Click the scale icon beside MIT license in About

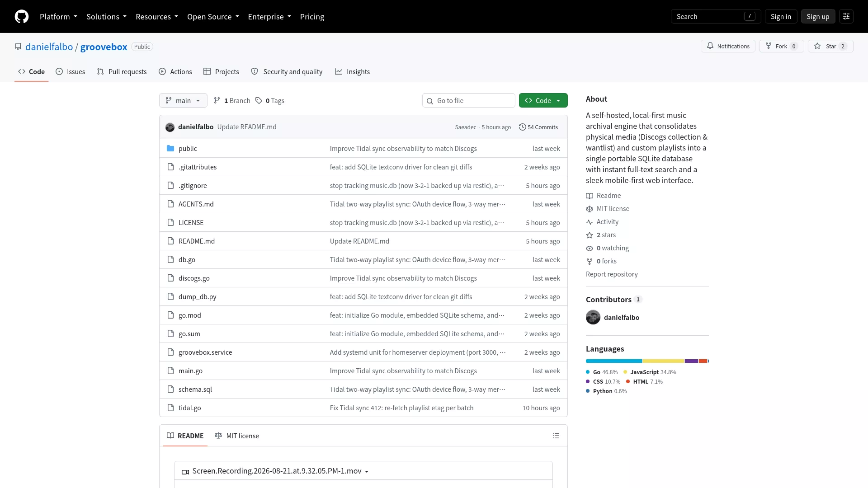pos(590,209)
